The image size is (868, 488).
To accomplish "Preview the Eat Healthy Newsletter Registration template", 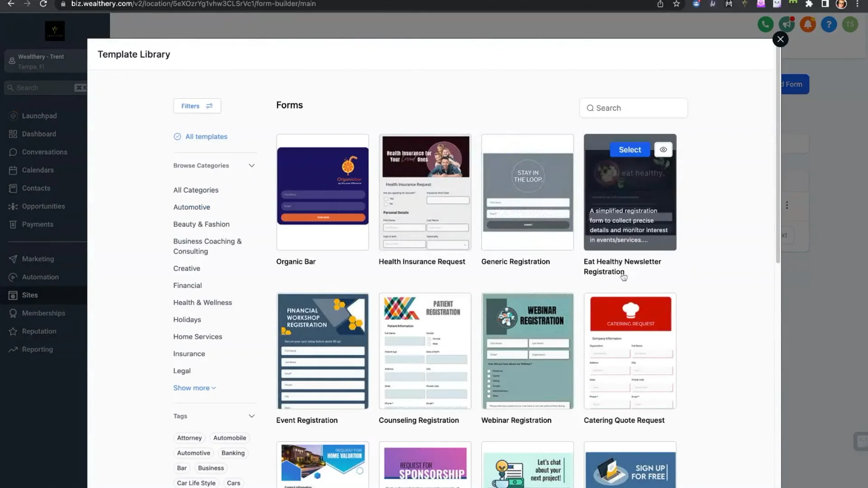I will pyautogui.click(x=663, y=149).
